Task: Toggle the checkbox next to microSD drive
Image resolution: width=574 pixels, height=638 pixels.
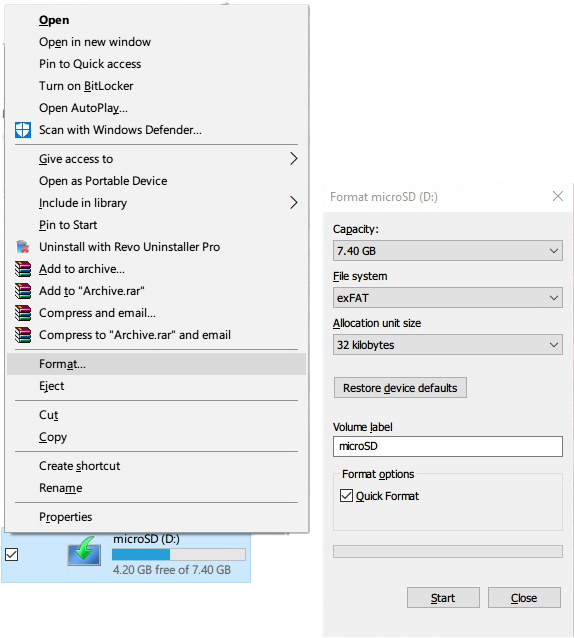Action: tap(11, 554)
